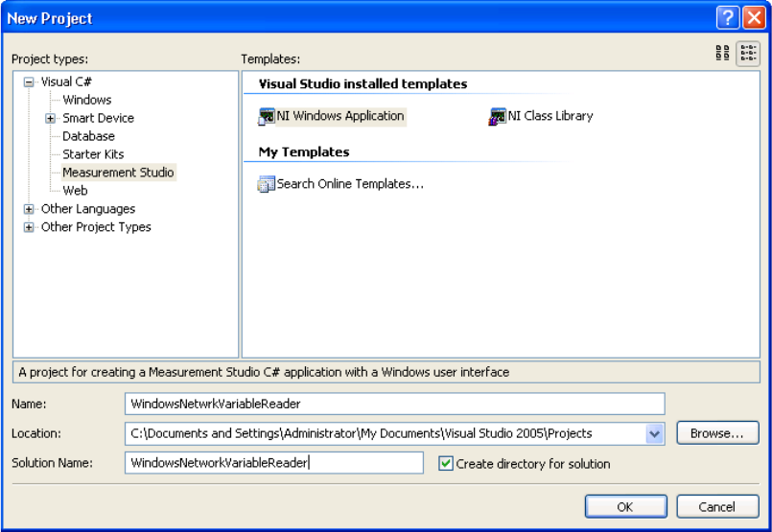Toggle Create directory for solution checkbox
Screen dimensions: 772x532
coord(446,464)
